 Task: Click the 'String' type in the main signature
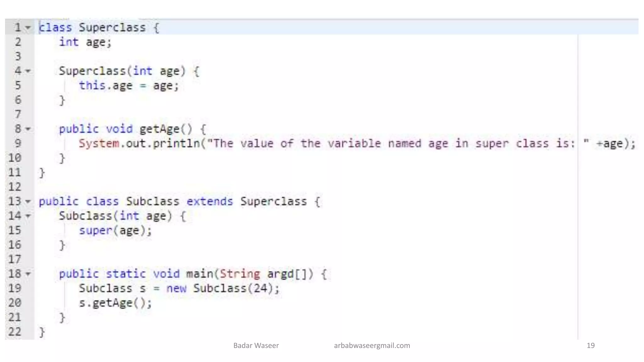pos(240,274)
